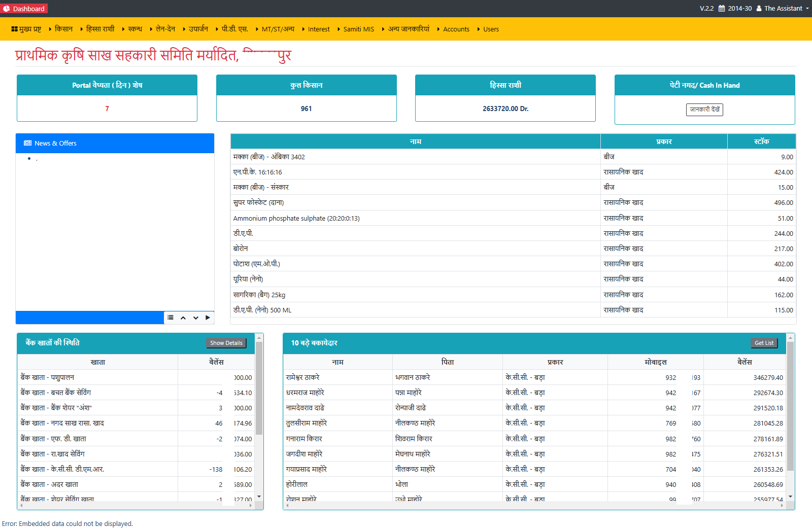Click the V.2.2 version label
Viewport: 812px width, 528px height.
[x=706, y=9]
